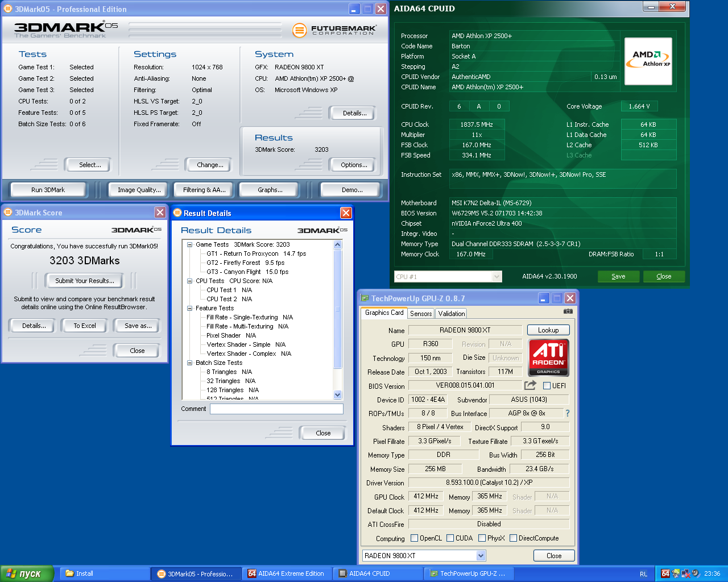Click the Demo button
Screen dimensions: 728x582
coord(352,190)
